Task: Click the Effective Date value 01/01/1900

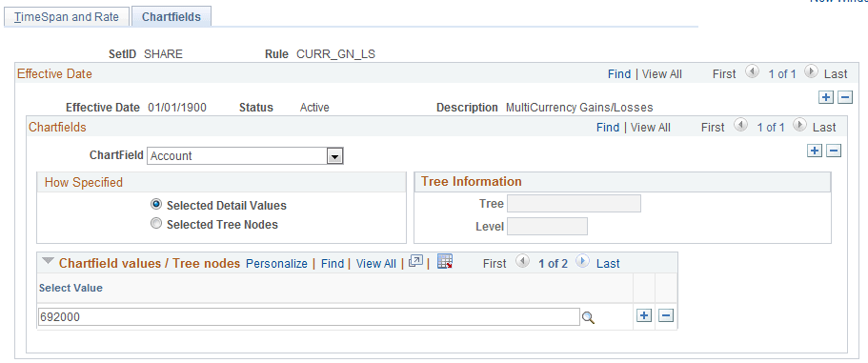Action: click(177, 108)
